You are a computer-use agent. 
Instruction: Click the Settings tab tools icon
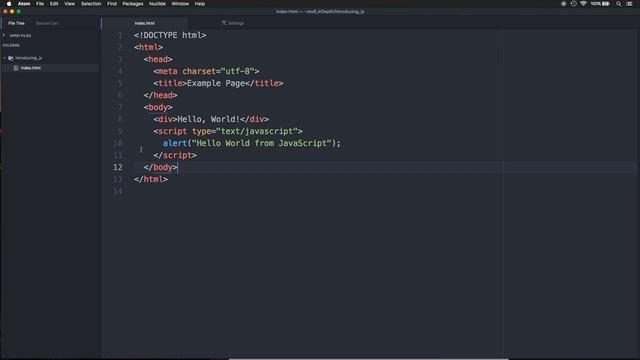point(224,23)
